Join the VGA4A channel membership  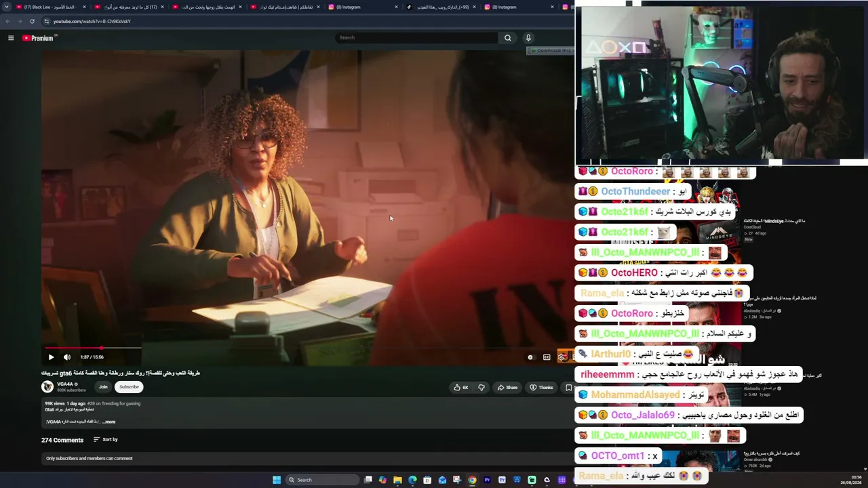pyautogui.click(x=103, y=387)
